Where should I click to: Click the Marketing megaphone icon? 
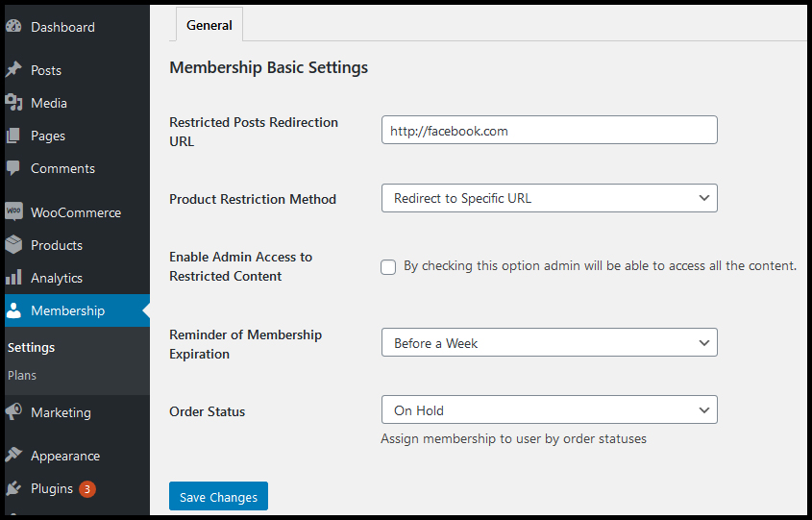coord(14,411)
